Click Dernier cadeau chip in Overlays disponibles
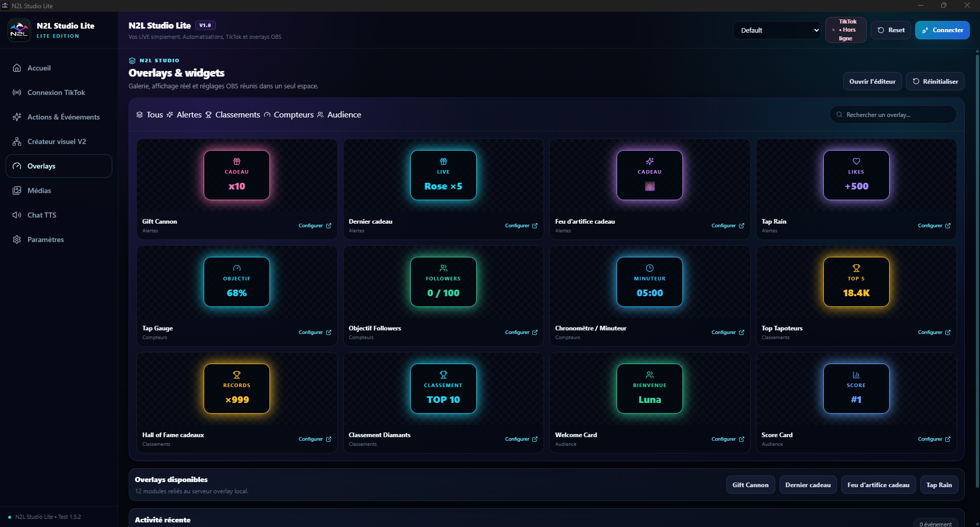 (x=808, y=485)
